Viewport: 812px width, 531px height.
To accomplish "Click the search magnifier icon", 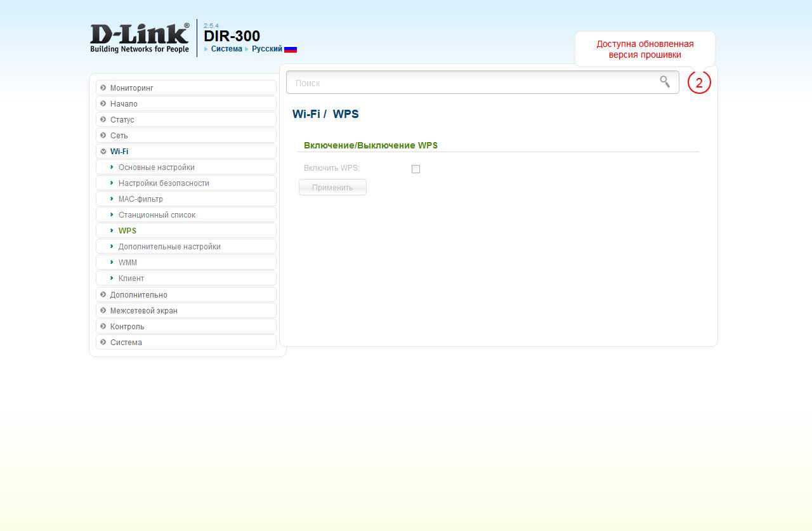I will tap(665, 82).
